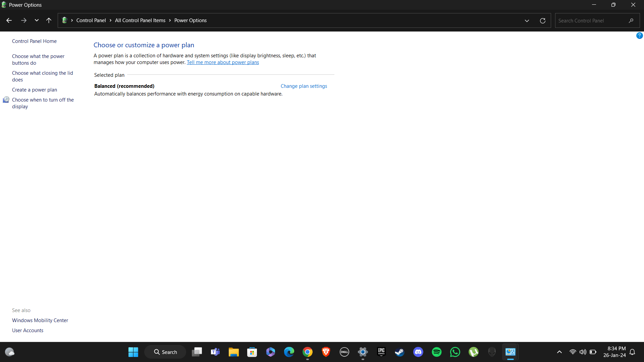Open the blue help question mark
Image resolution: width=644 pixels, height=362 pixels.
pyautogui.click(x=639, y=36)
